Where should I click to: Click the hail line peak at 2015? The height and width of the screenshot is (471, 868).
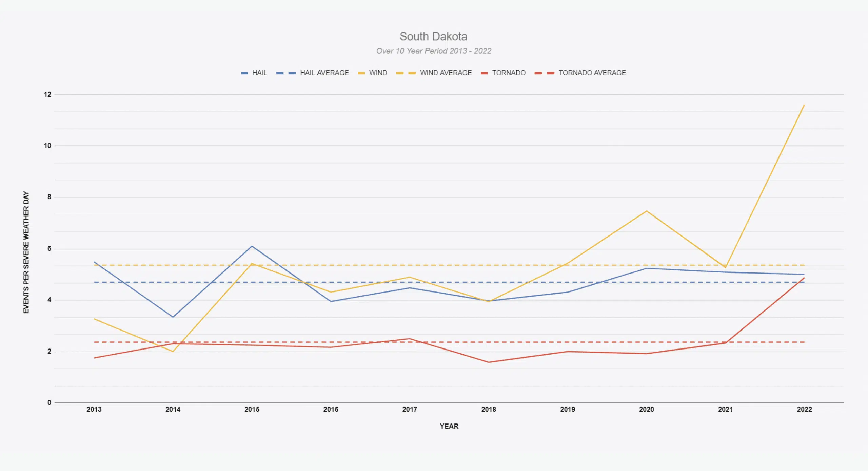pyautogui.click(x=252, y=246)
